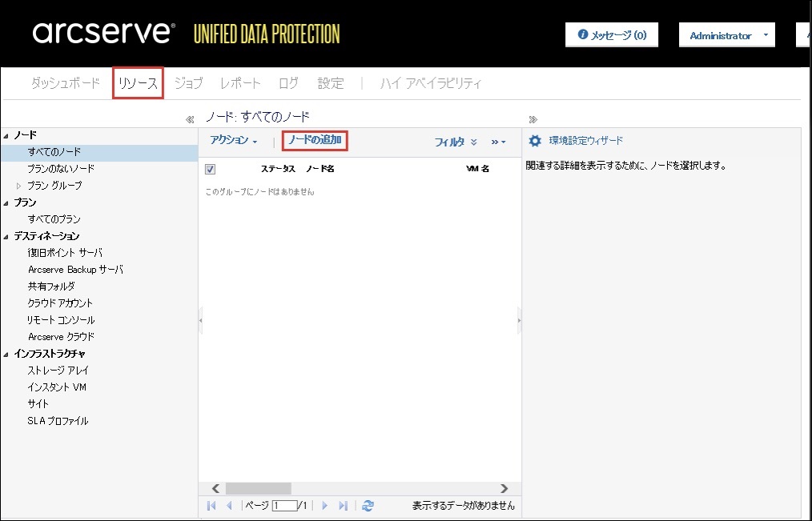
Task: Open the メッセージ (0) button
Action: [x=612, y=35]
